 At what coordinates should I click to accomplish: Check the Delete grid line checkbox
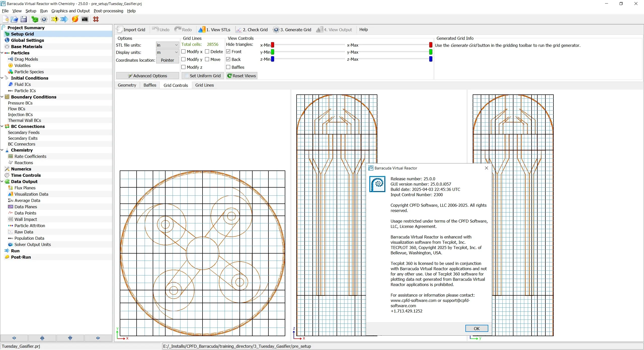click(207, 52)
